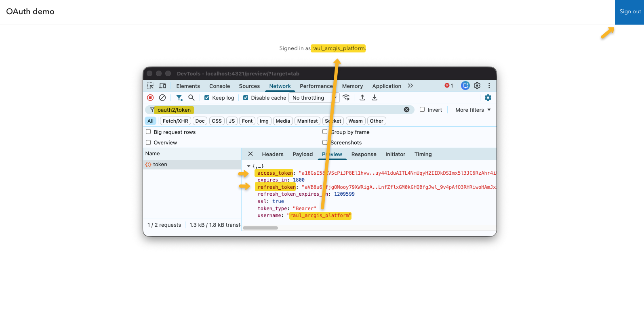Enable the Invert checkbox

point(422,109)
